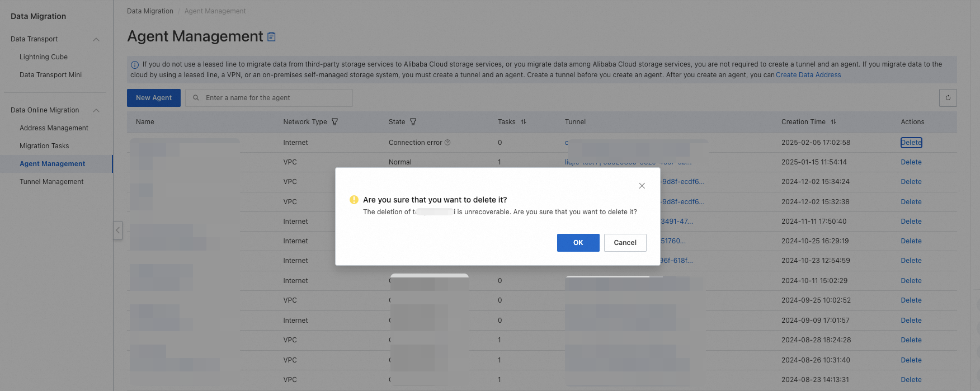This screenshot has height=391, width=980.
Task: Cancel the delete confirmation
Action: pos(625,243)
